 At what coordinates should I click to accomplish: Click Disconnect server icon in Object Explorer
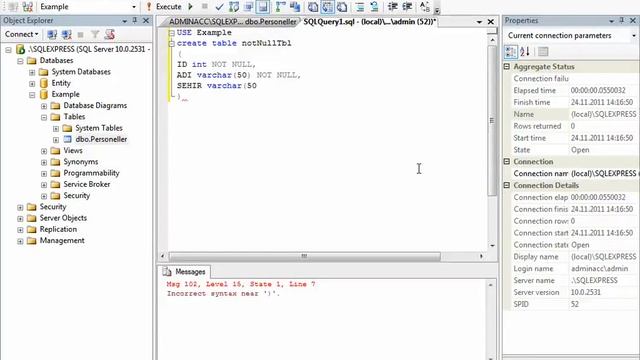pyautogui.click(x=66, y=34)
